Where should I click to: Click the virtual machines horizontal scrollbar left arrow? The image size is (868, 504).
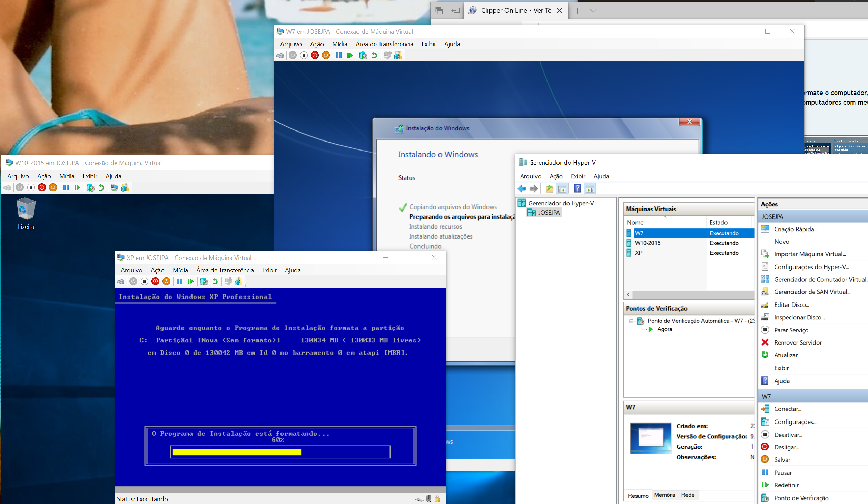(x=628, y=294)
